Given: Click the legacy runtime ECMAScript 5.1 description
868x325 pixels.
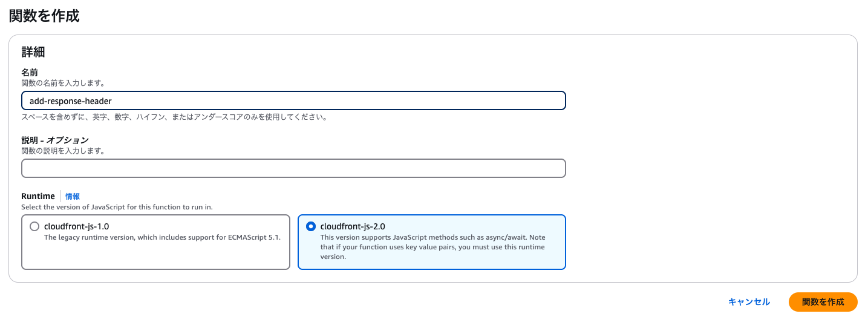Looking at the screenshot, I should (163, 237).
